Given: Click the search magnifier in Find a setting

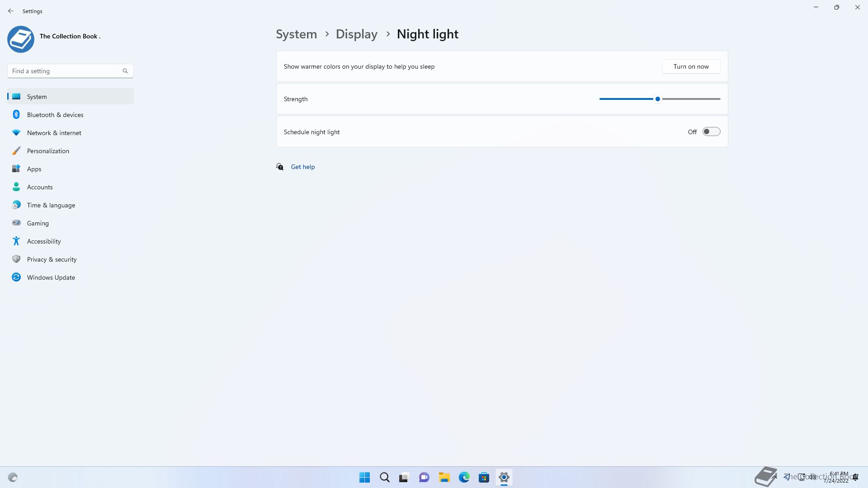Looking at the screenshot, I should 125,71.
